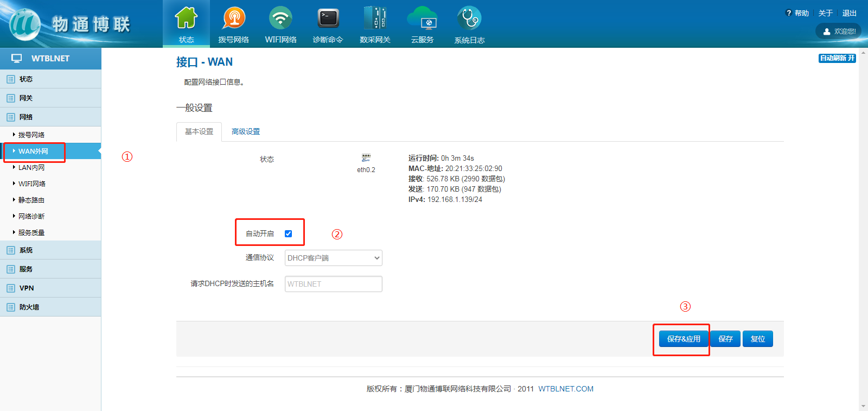The image size is (868, 411).
Task: Click the eth0.2 interface status icon
Action: [x=366, y=158]
